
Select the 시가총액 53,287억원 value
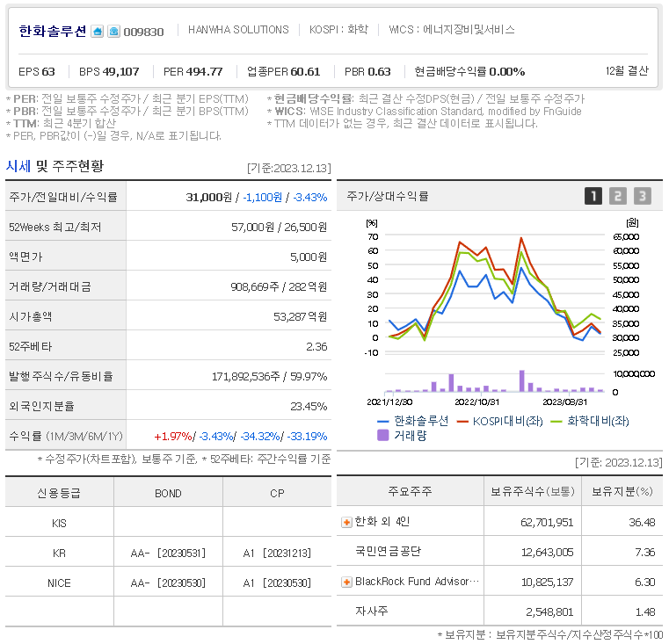(x=301, y=317)
